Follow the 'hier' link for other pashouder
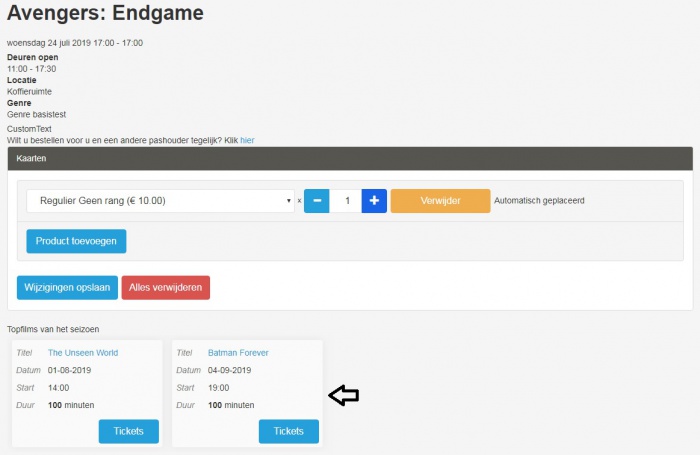 point(247,140)
